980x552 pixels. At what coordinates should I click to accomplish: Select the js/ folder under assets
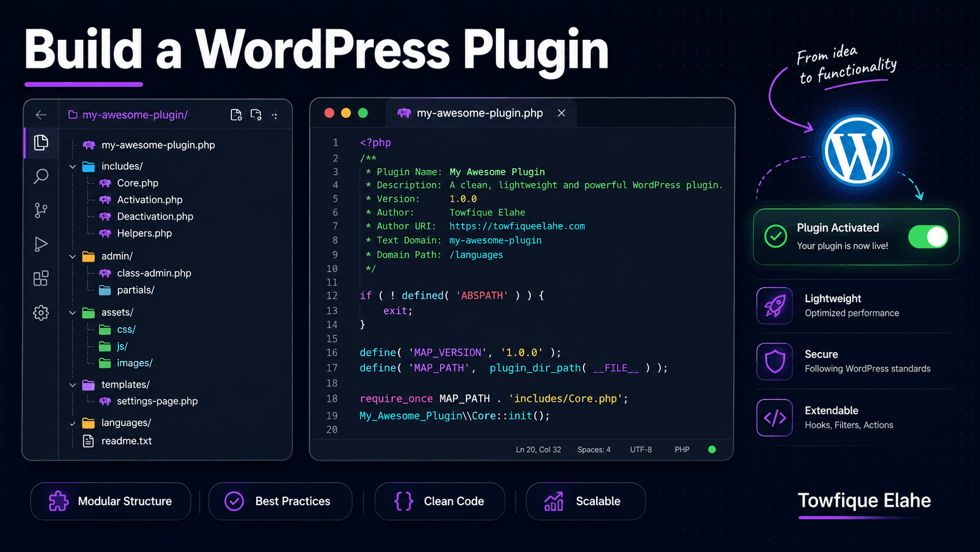[122, 346]
